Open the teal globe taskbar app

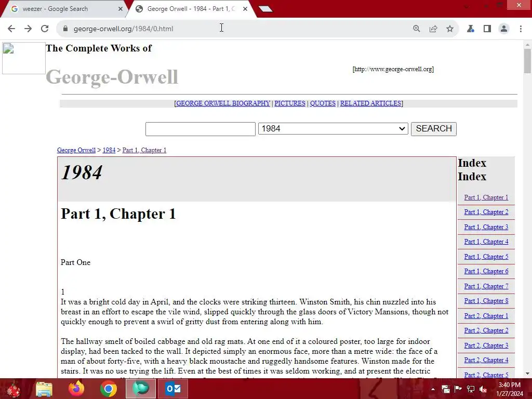(141, 389)
